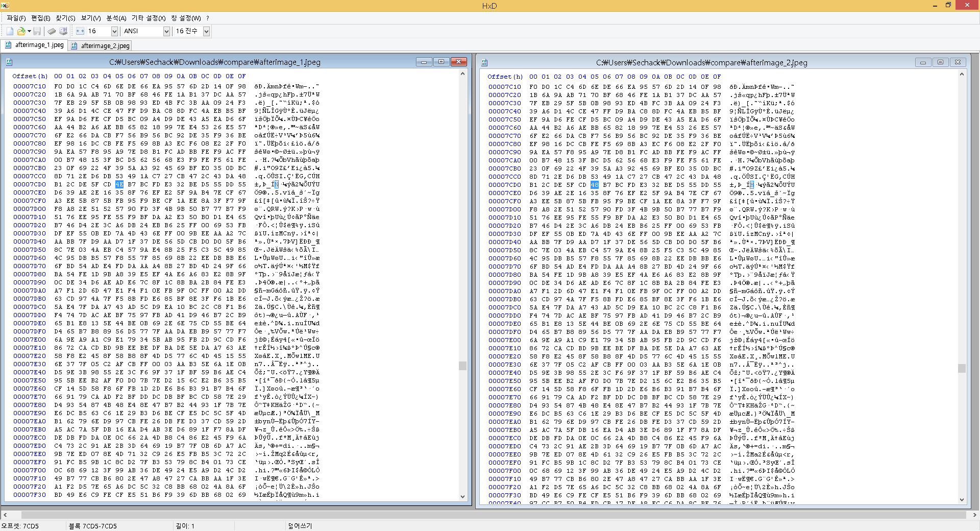Maximize the afterimage_1.jpeg child window
This screenshot has height=531, width=980.
442,62
